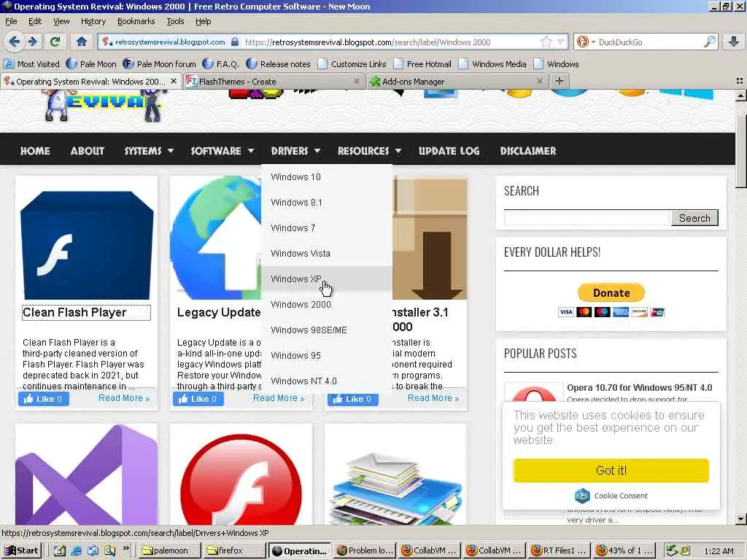Open the Tools menu

click(175, 21)
